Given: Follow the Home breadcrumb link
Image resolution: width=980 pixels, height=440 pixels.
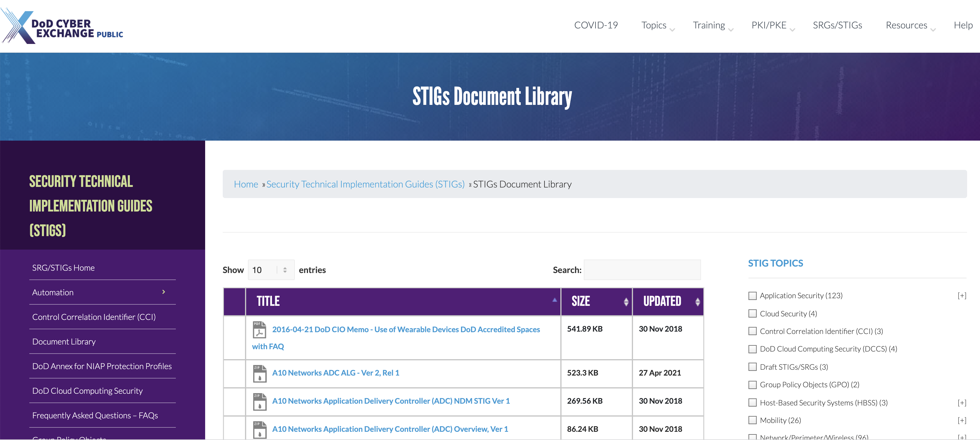Looking at the screenshot, I should 246,185.
